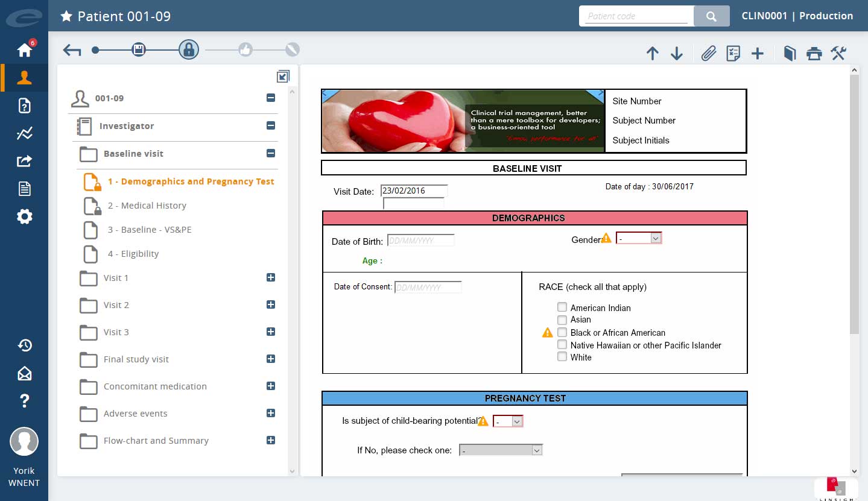
Task: Open the settings gear in sidebar
Action: coord(24,216)
